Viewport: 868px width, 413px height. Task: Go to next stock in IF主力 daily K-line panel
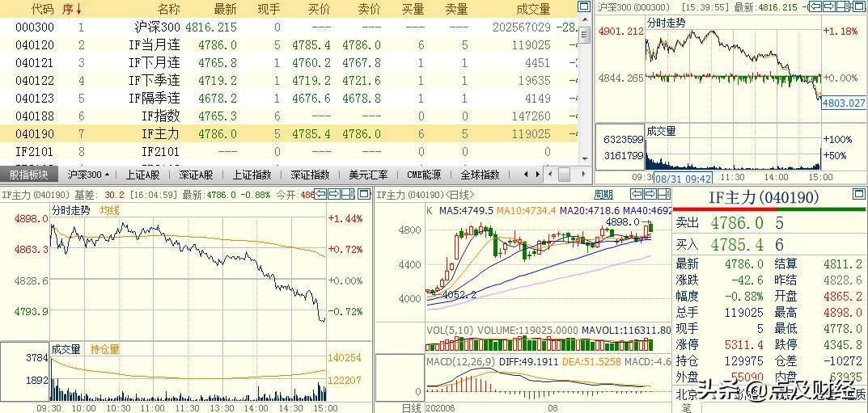(650, 194)
